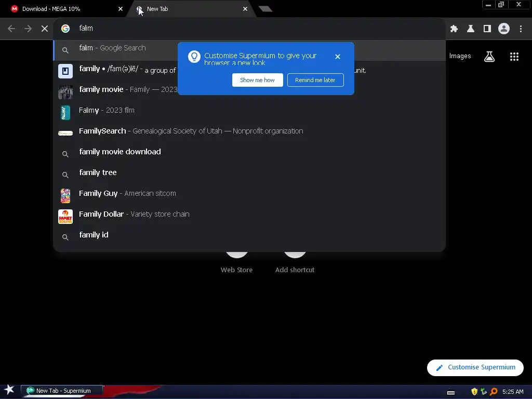This screenshot has height=399, width=532.
Task: Click the Customise Supermium button
Action: pyautogui.click(x=475, y=367)
